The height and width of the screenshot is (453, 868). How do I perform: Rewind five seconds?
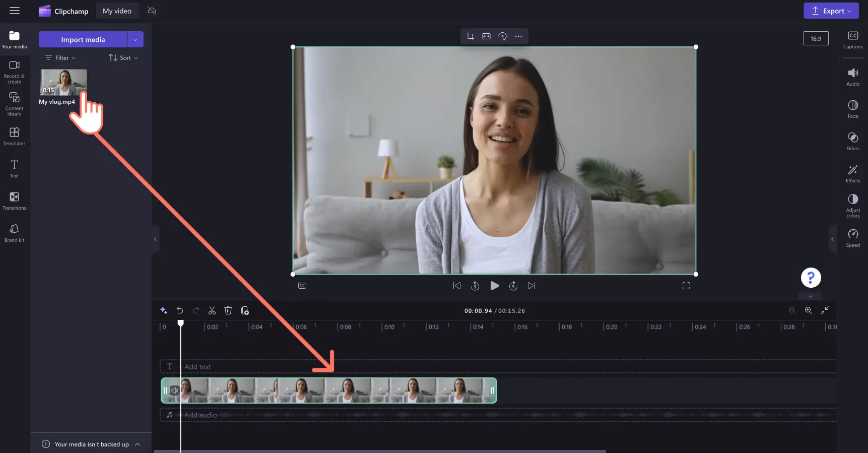(475, 286)
